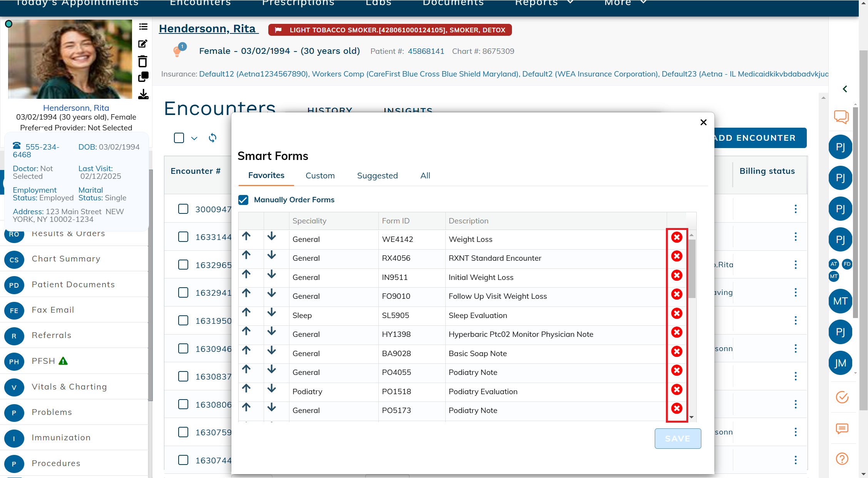Switch to Favorites tab

266,175
